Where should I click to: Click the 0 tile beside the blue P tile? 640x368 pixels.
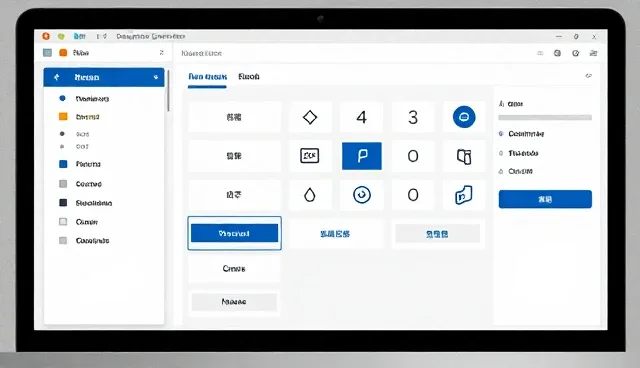(413, 155)
